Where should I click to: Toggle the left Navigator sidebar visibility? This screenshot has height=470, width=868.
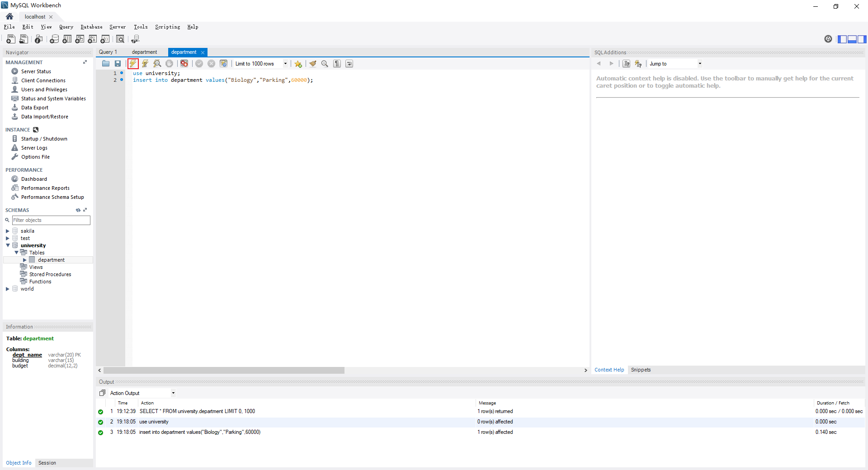842,39
